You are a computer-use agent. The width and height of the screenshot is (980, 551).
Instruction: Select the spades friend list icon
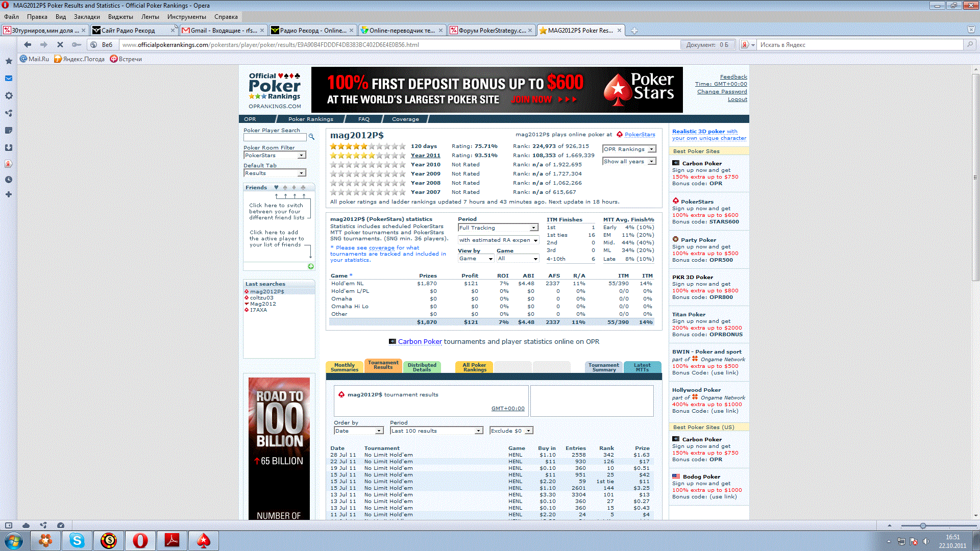pyautogui.click(x=285, y=188)
